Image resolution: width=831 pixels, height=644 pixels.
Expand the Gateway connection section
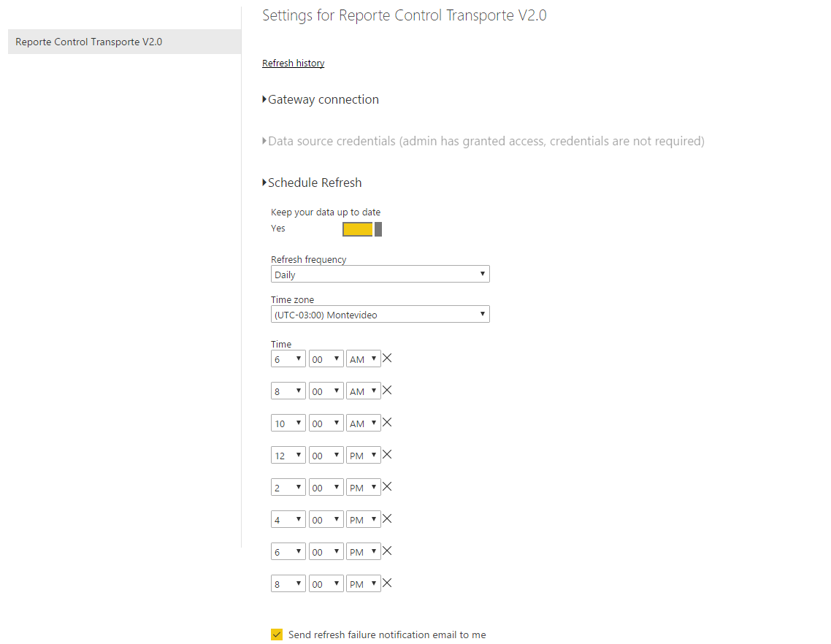click(x=321, y=99)
